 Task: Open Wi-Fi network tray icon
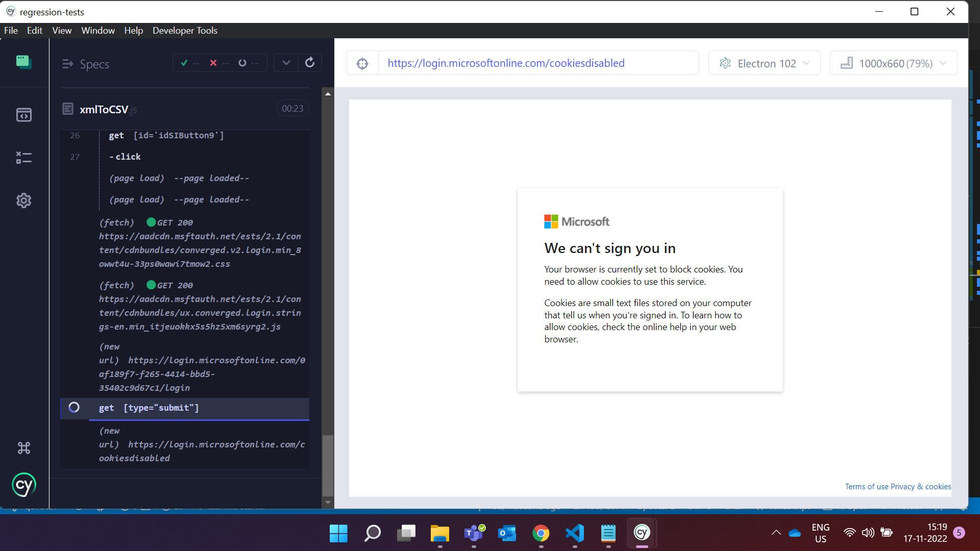849,533
